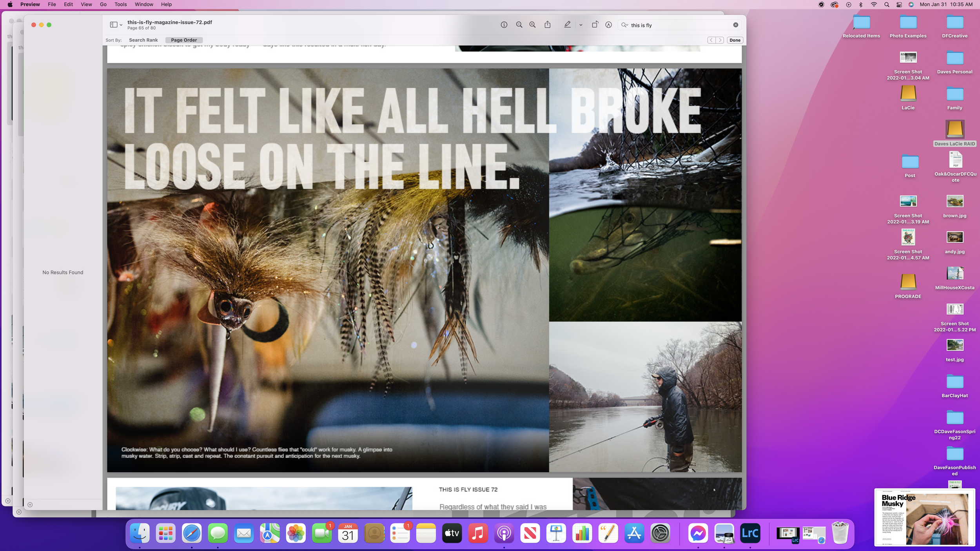Open the search options magnifier dropdown
The image size is (980, 551).
point(624,25)
